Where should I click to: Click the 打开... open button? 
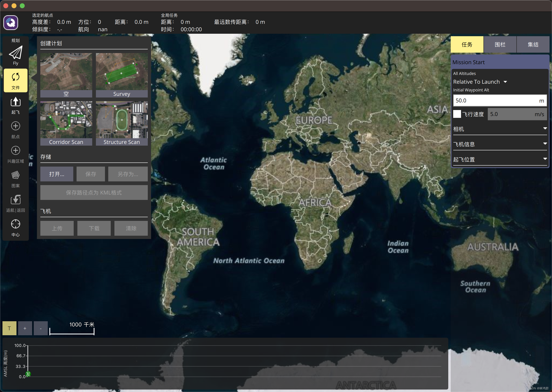57,174
